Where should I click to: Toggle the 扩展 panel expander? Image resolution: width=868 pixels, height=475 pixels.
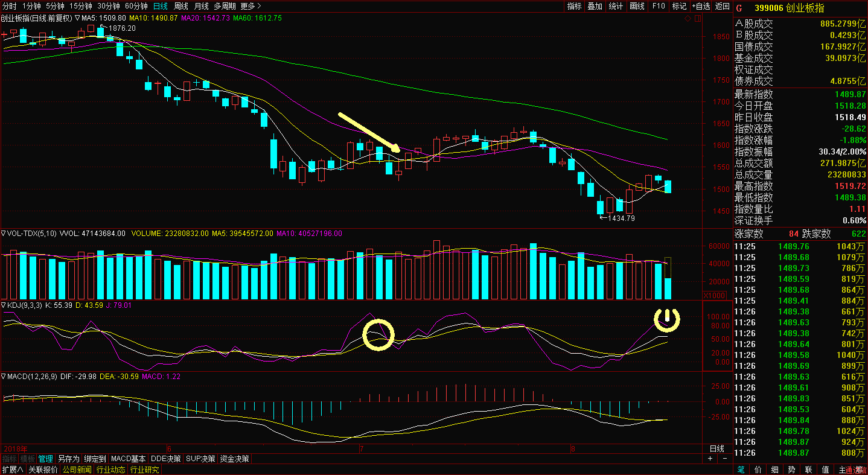coord(11,470)
